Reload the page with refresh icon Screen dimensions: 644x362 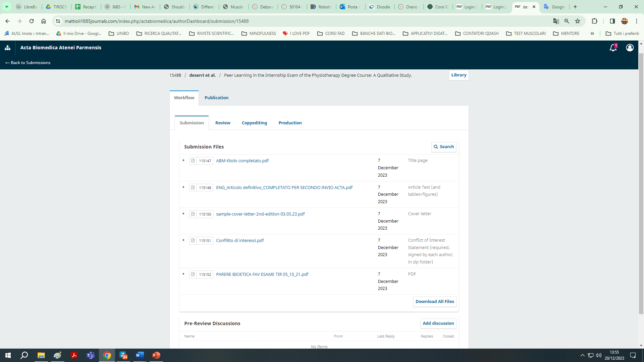(x=32, y=21)
